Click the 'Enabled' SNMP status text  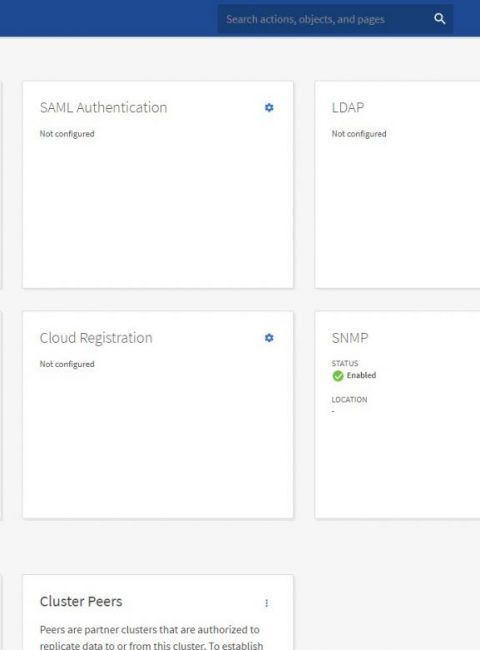tap(361, 375)
